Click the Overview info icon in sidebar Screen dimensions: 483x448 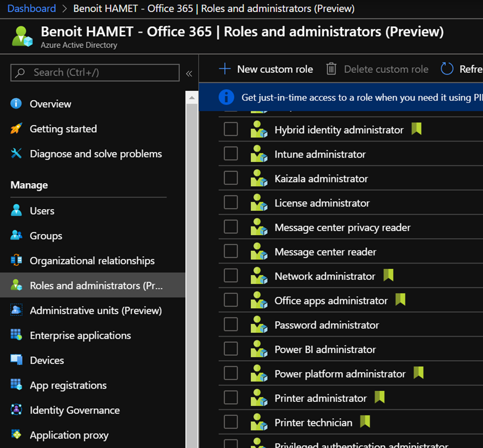click(x=16, y=104)
